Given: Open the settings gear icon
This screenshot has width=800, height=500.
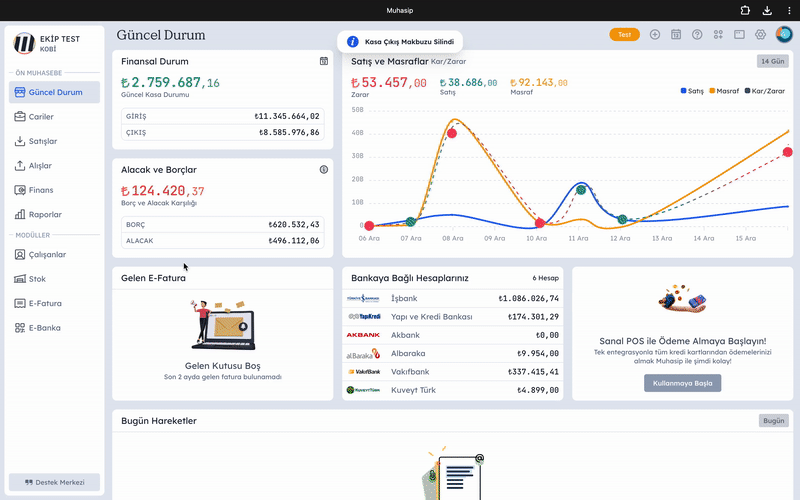Looking at the screenshot, I should [x=760, y=34].
